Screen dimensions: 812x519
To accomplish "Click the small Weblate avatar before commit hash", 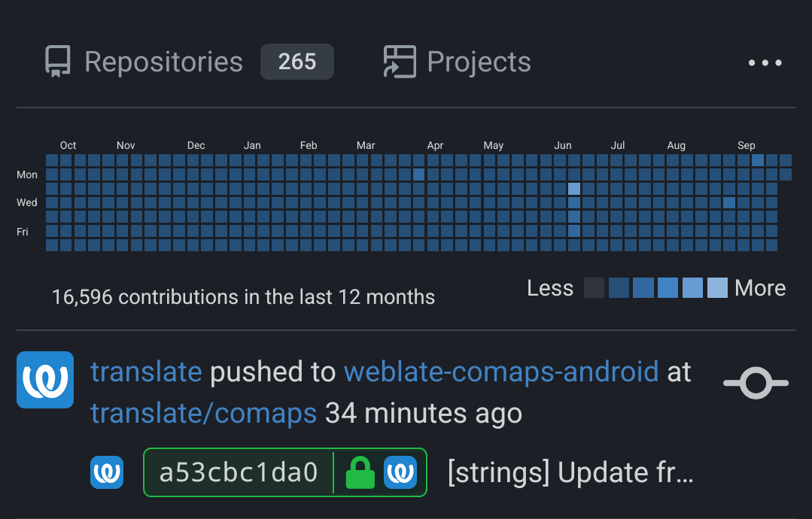I will pos(107,472).
